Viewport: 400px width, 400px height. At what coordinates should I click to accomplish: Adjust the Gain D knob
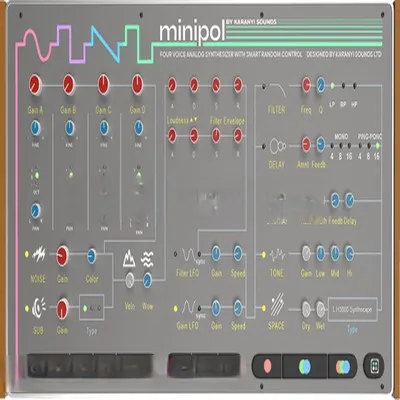137,85
